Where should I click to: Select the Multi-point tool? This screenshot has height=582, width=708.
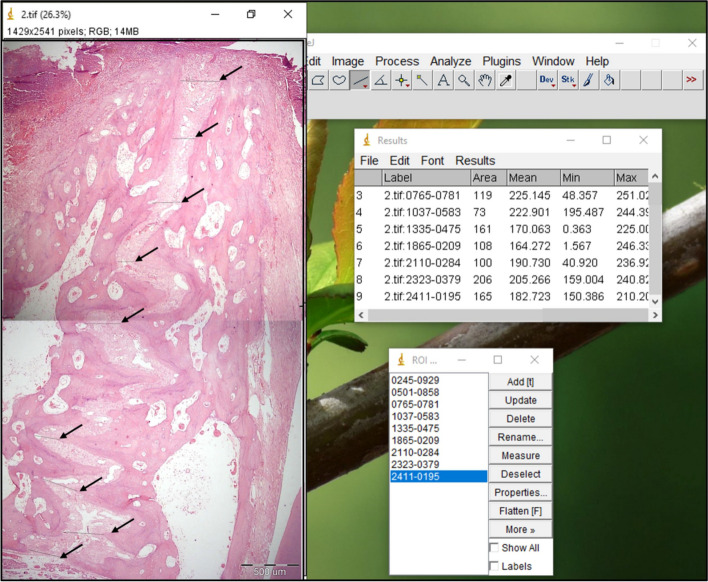[401, 80]
